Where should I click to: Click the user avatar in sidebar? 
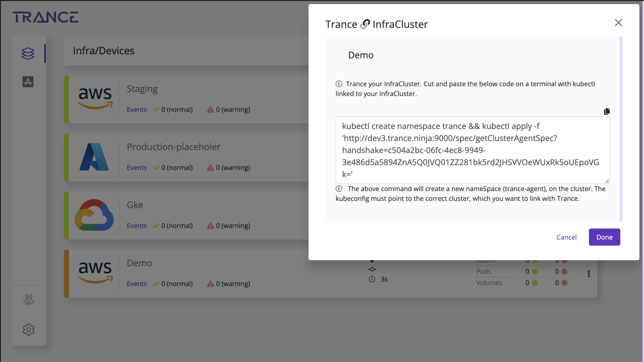click(x=29, y=300)
